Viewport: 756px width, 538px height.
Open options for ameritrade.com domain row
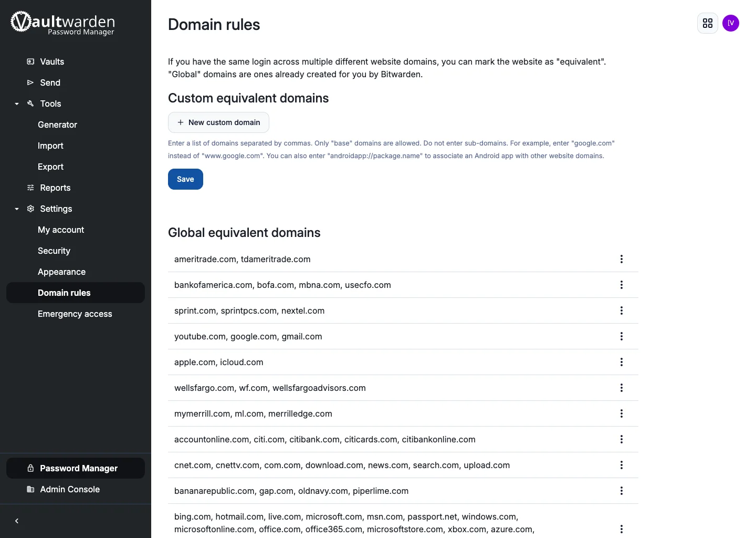pyautogui.click(x=622, y=259)
